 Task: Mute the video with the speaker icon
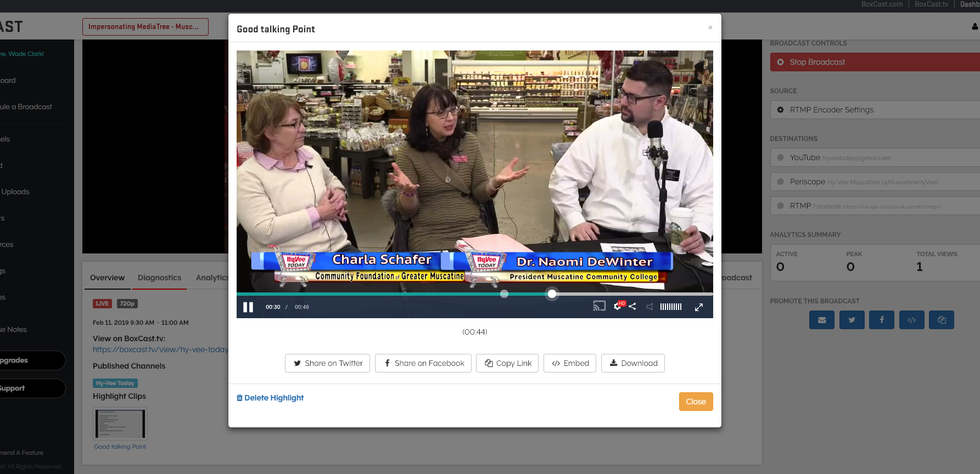(649, 307)
